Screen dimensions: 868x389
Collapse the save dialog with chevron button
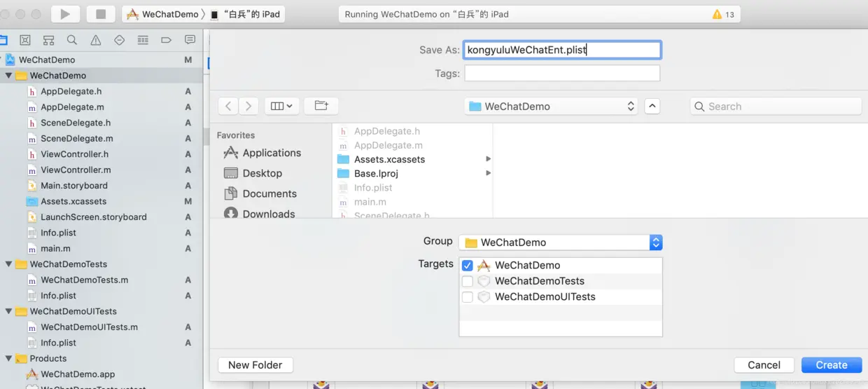[652, 107]
